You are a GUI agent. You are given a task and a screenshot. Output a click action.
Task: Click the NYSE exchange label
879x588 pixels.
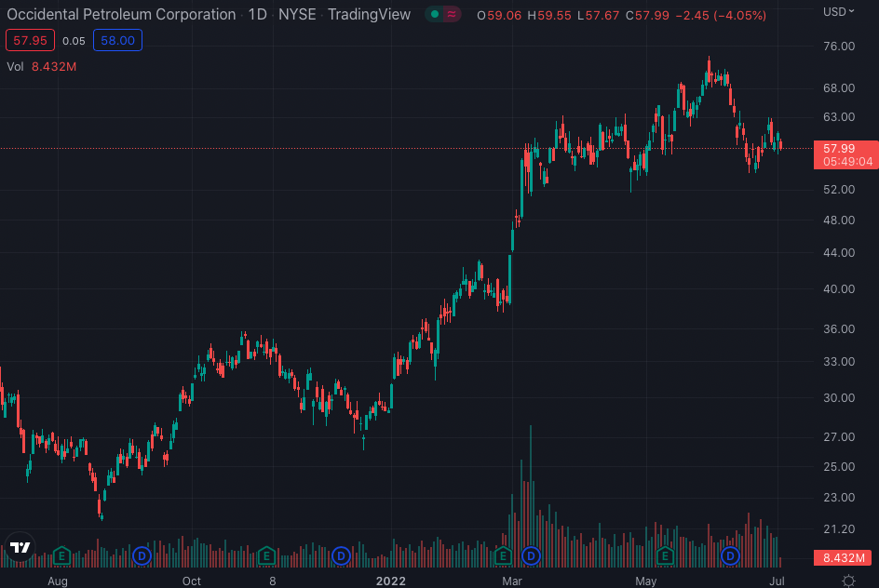coord(297,15)
